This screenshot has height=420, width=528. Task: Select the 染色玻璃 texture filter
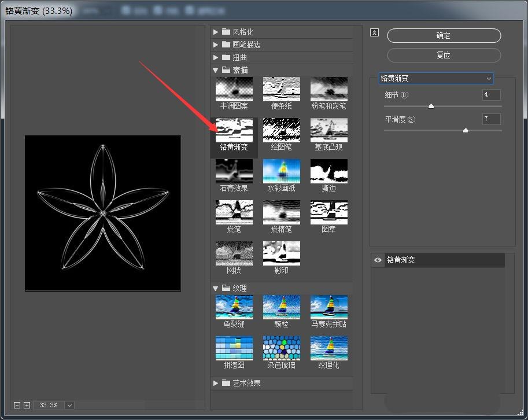click(281, 348)
